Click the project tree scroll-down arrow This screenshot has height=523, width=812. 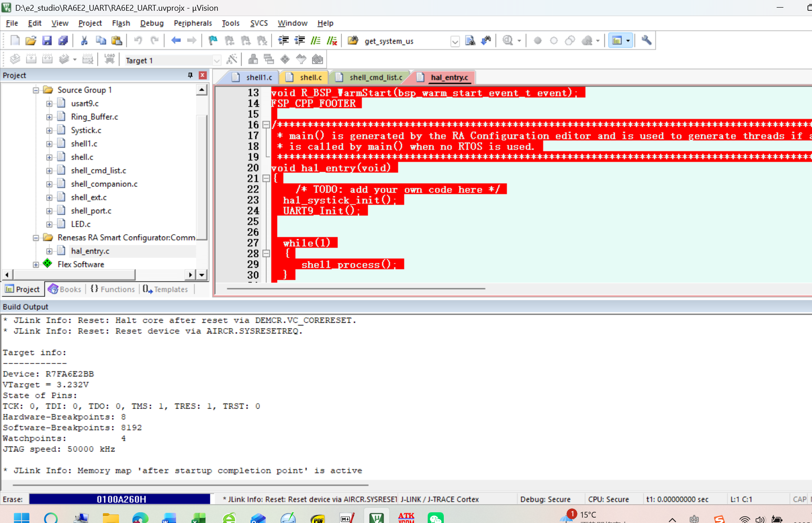(202, 274)
